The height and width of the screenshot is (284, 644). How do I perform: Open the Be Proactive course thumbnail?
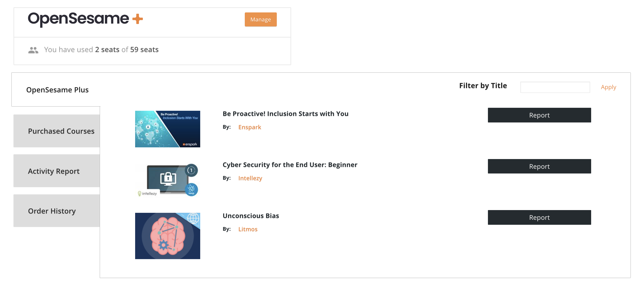[x=168, y=129]
